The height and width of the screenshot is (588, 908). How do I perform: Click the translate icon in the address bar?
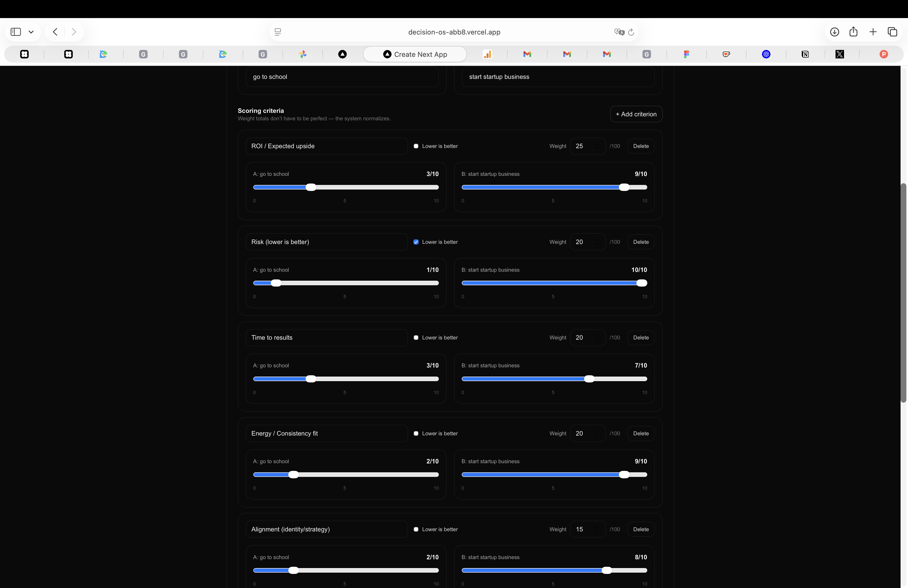tap(619, 32)
